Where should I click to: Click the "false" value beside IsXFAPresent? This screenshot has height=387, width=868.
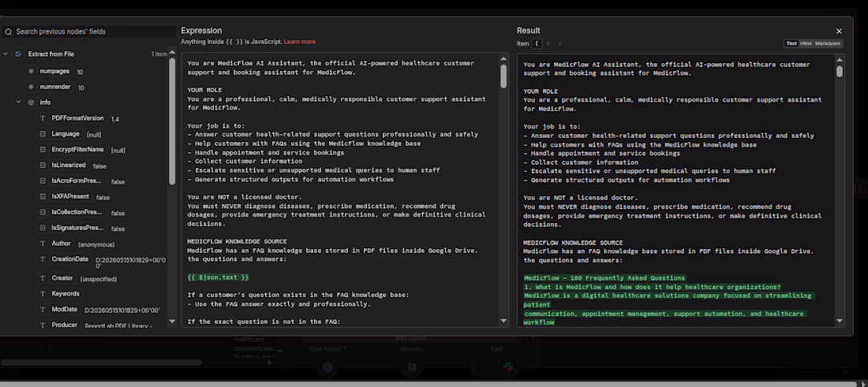[103, 197]
